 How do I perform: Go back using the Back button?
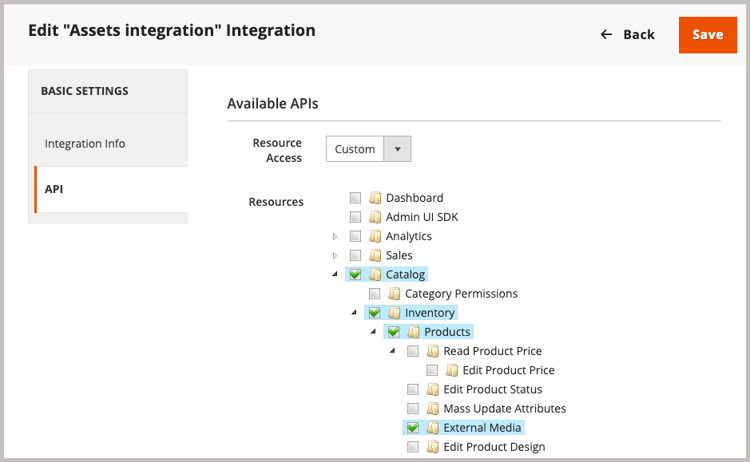tap(627, 35)
